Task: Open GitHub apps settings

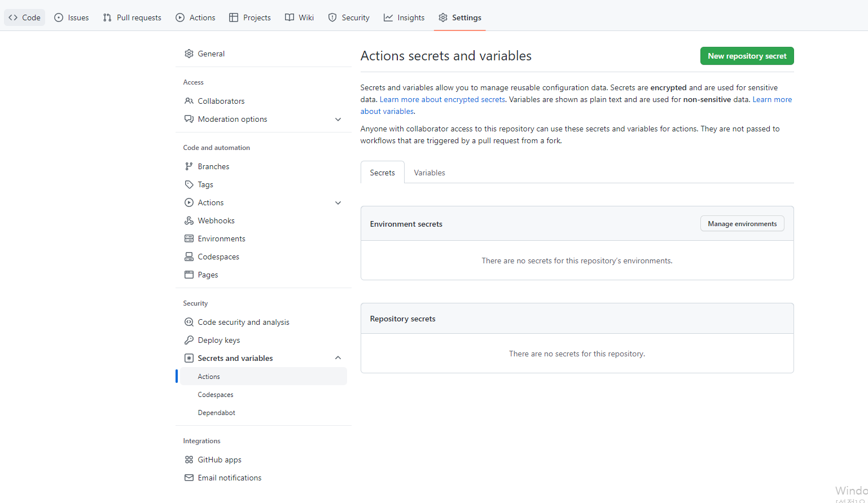Action: point(264,460)
